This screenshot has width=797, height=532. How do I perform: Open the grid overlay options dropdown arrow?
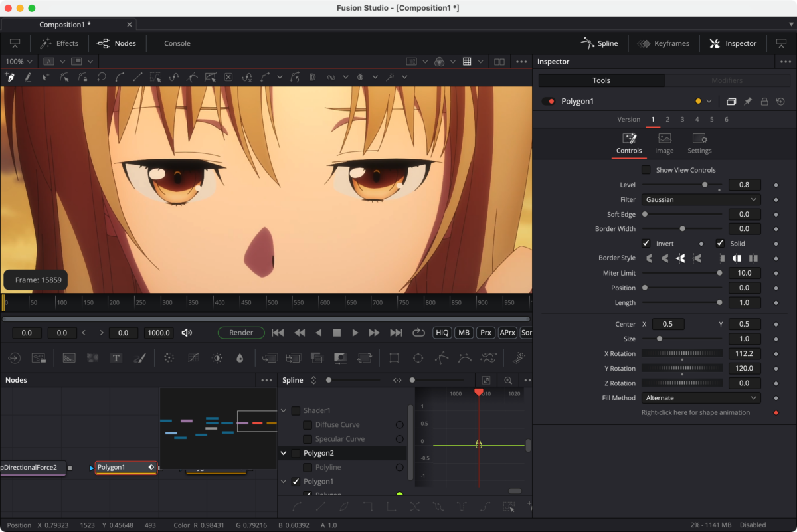click(481, 62)
